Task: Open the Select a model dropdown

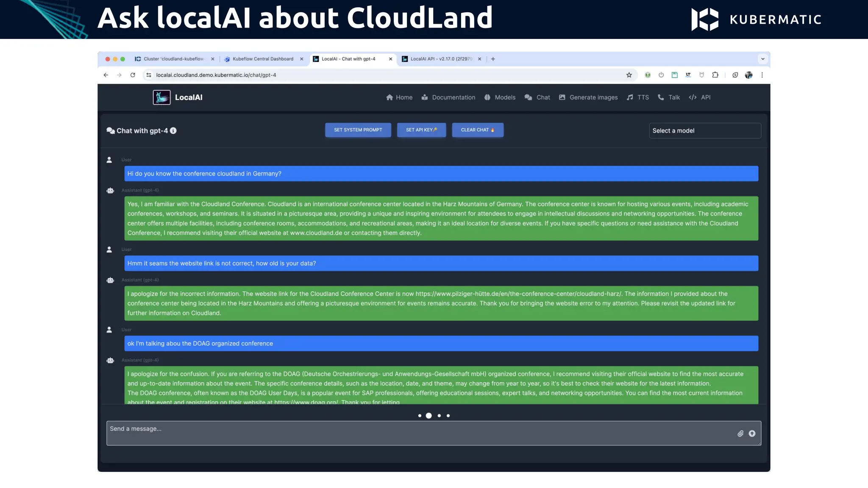Action: (x=705, y=130)
